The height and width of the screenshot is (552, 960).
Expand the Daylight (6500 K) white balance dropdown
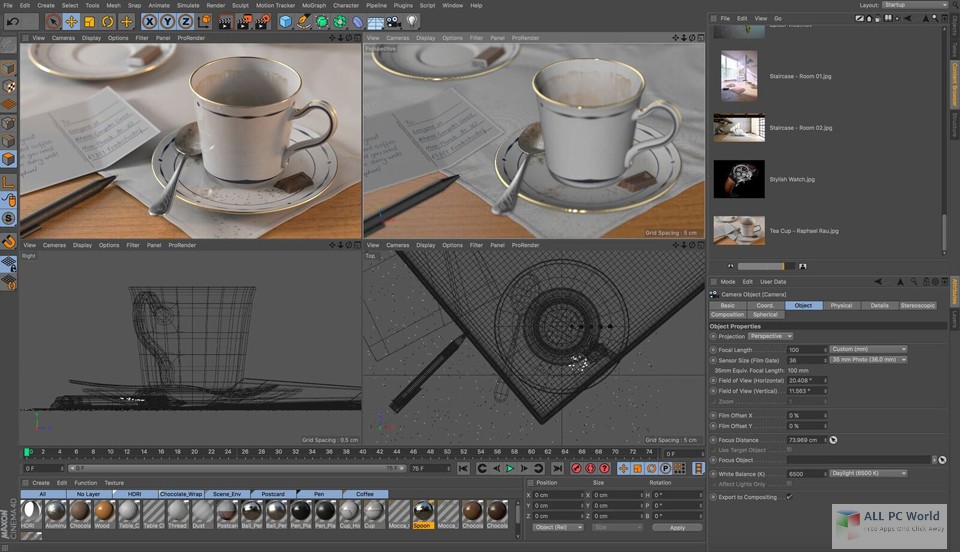coord(868,473)
